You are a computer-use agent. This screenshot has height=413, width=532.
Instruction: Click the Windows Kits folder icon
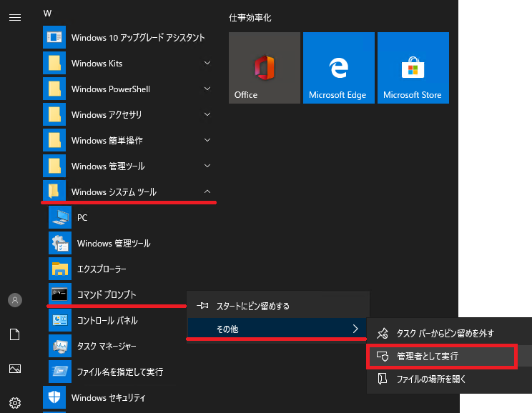(54, 63)
